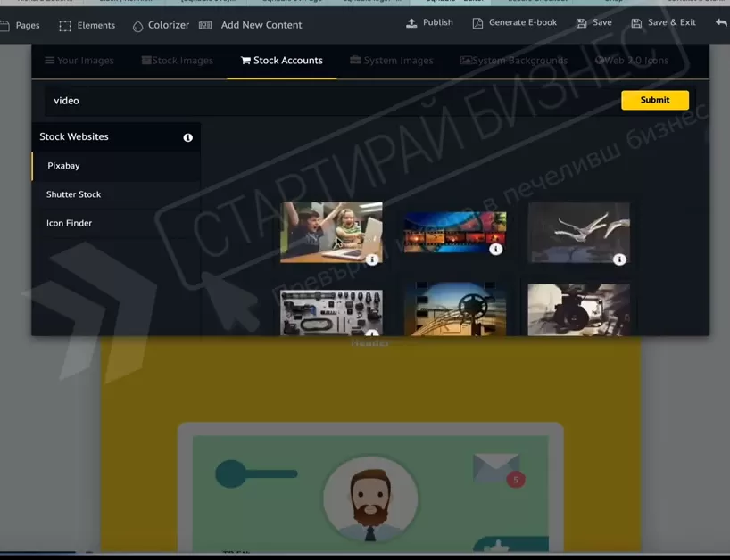Open the Elements panel

click(x=87, y=25)
